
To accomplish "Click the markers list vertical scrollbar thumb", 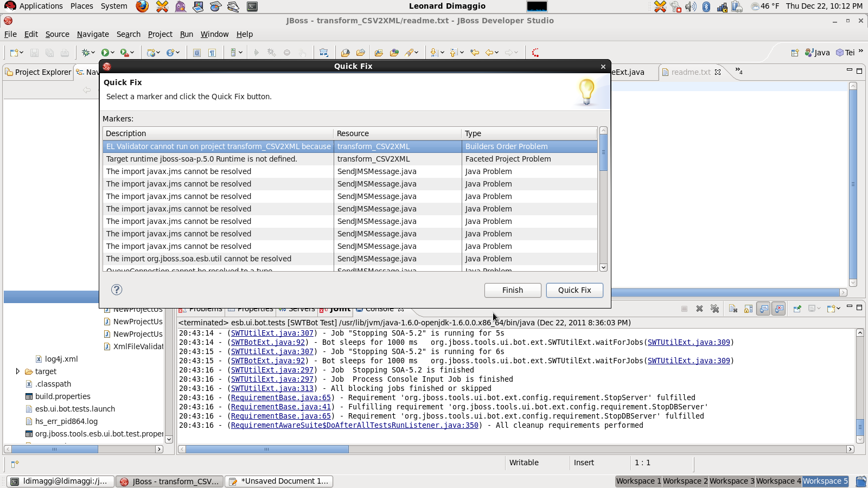I will point(603,153).
